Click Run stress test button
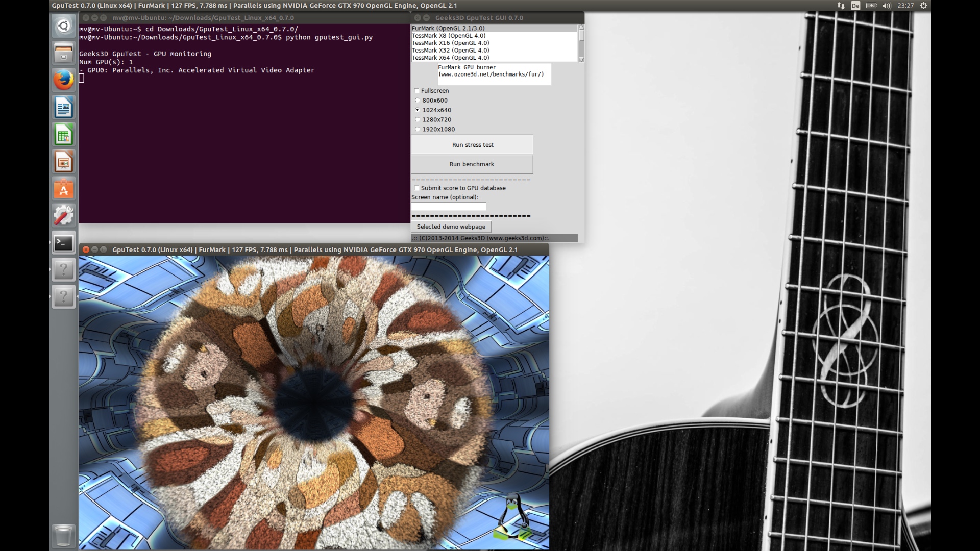Image resolution: width=980 pixels, height=551 pixels. point(472,145)
